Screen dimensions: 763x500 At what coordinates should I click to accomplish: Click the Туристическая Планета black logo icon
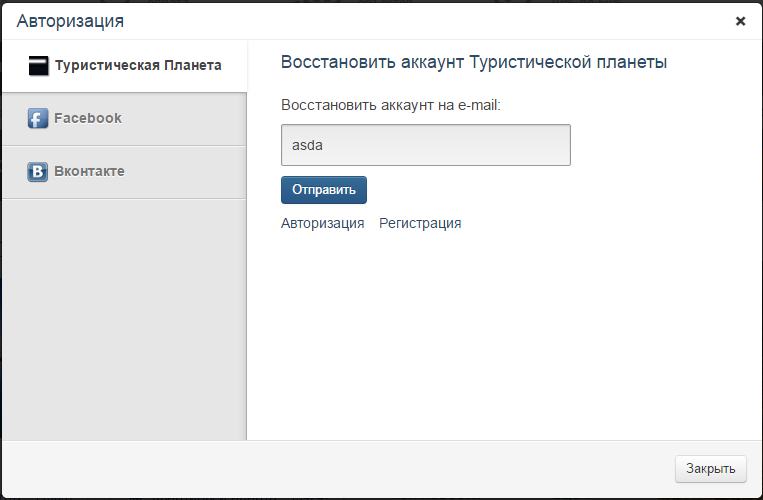pyautogui.click(x=38, y=66)
